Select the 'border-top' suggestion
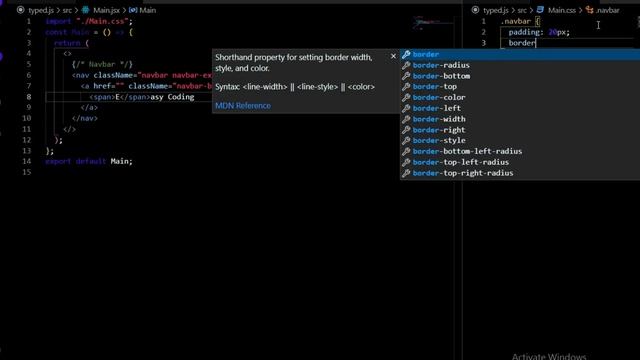The image size is (640, 360). (520, 87)
